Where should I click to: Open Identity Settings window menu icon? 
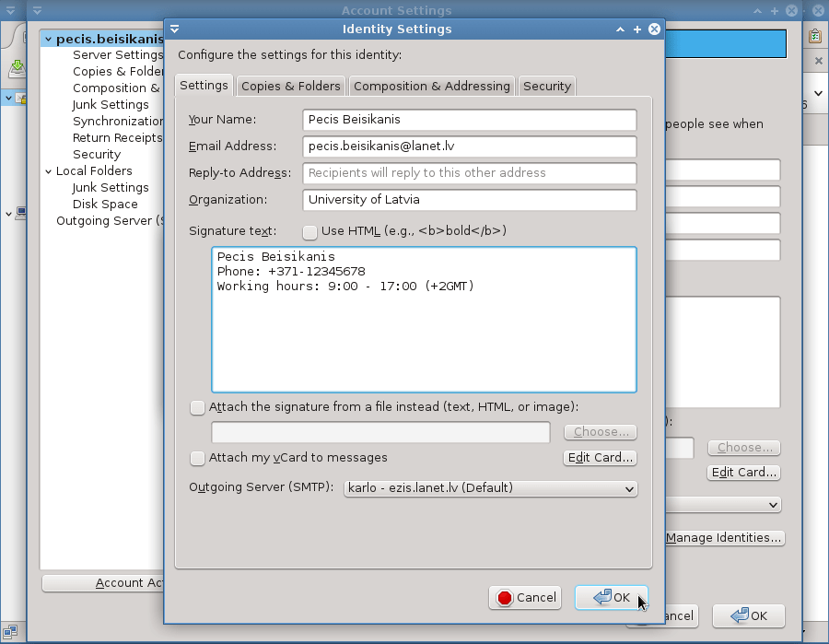pyautogui.click(x=174, y=29)
